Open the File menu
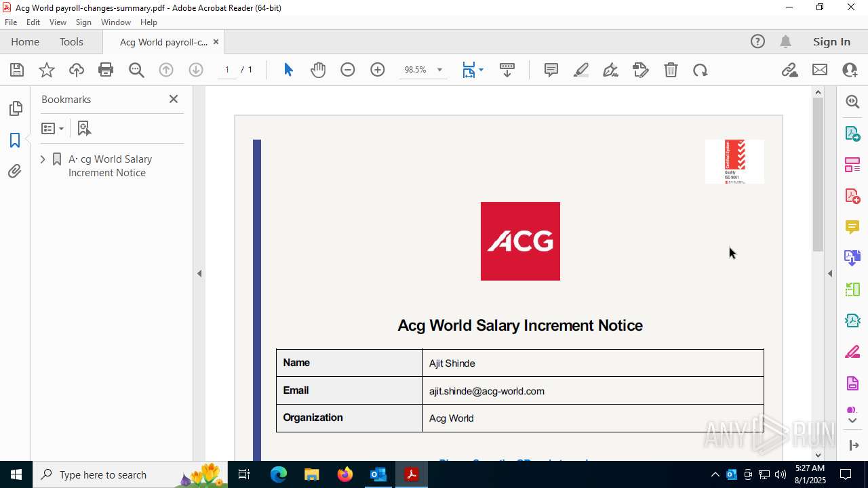Viewport: 868px width, 488px height. (11, 22)
